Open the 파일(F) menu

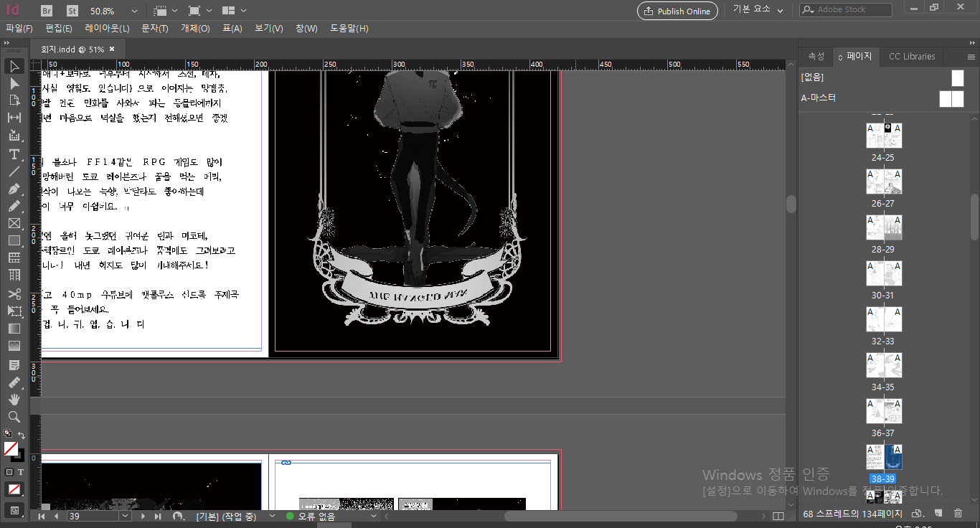[x=19, y=29]
